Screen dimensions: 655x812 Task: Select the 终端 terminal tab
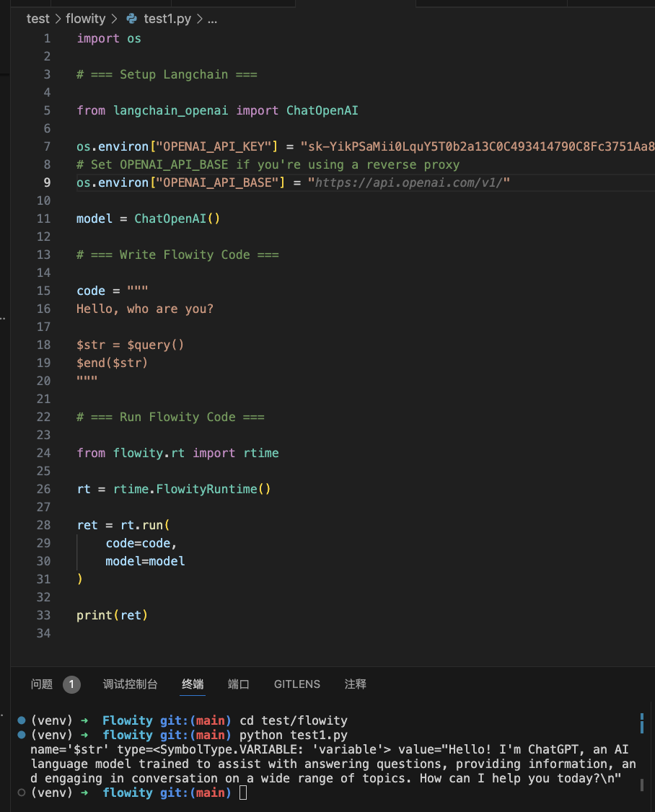[x=193, y=684]
